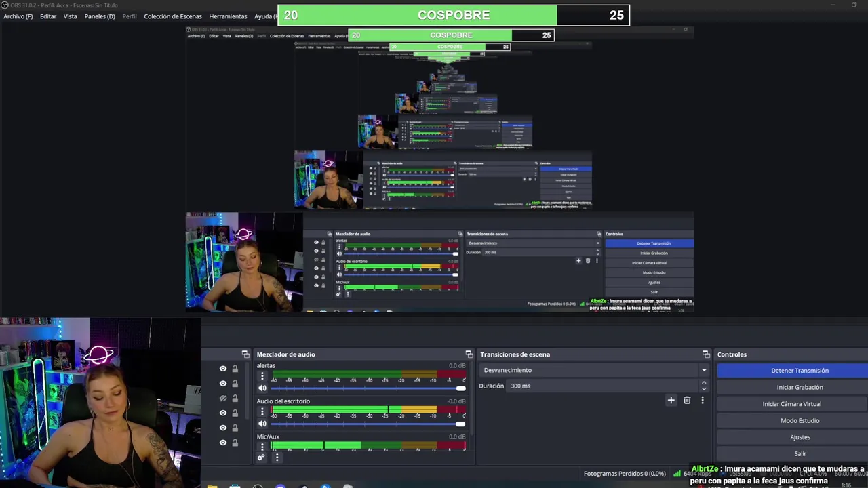The height and width of the screenshot is (488, 868).
Task: Hide the bottom-most source using its eye icon
Action: [x=222, y=443]
